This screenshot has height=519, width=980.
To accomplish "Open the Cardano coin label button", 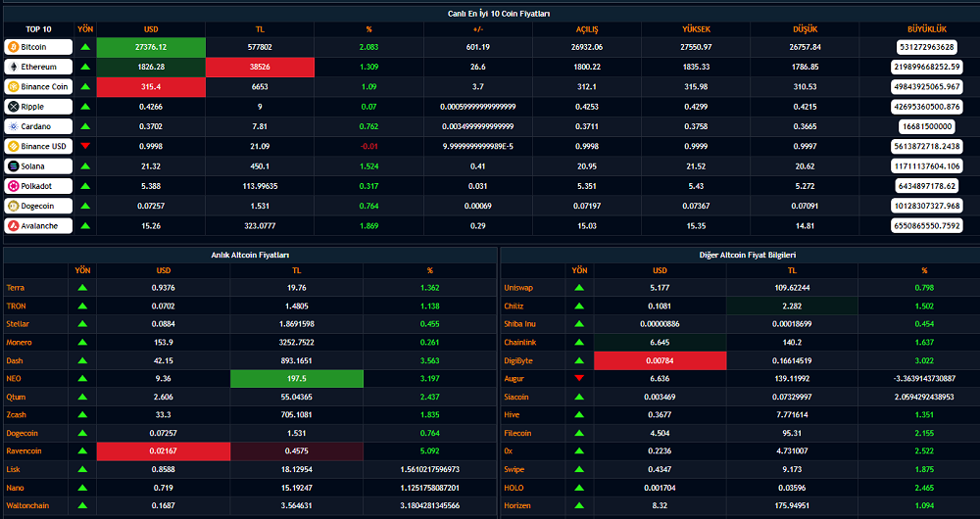I will pyautogui.click(x=38, y=126).
